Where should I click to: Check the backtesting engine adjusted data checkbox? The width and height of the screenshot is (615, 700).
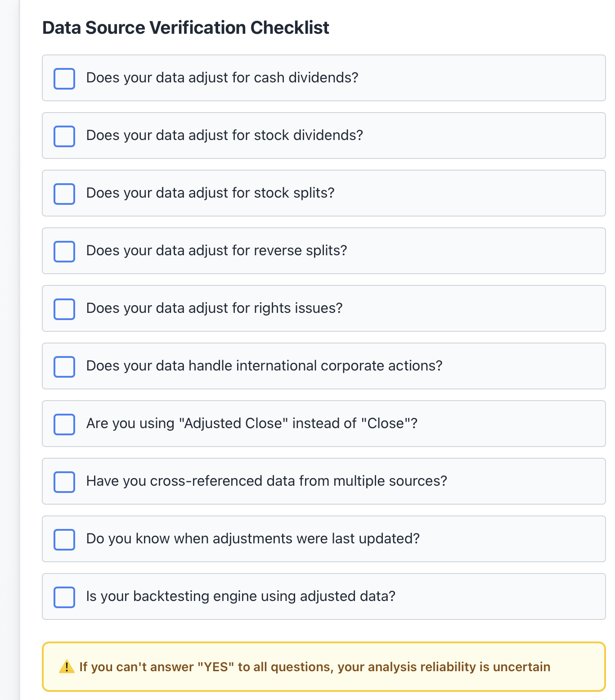coord(64,597)
